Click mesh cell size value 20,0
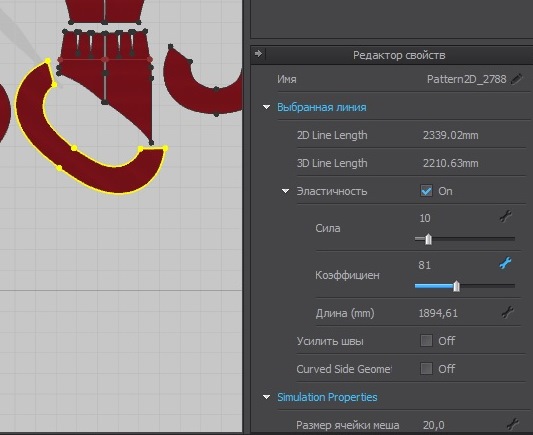 pyautogui.click(x=433, y=425)
